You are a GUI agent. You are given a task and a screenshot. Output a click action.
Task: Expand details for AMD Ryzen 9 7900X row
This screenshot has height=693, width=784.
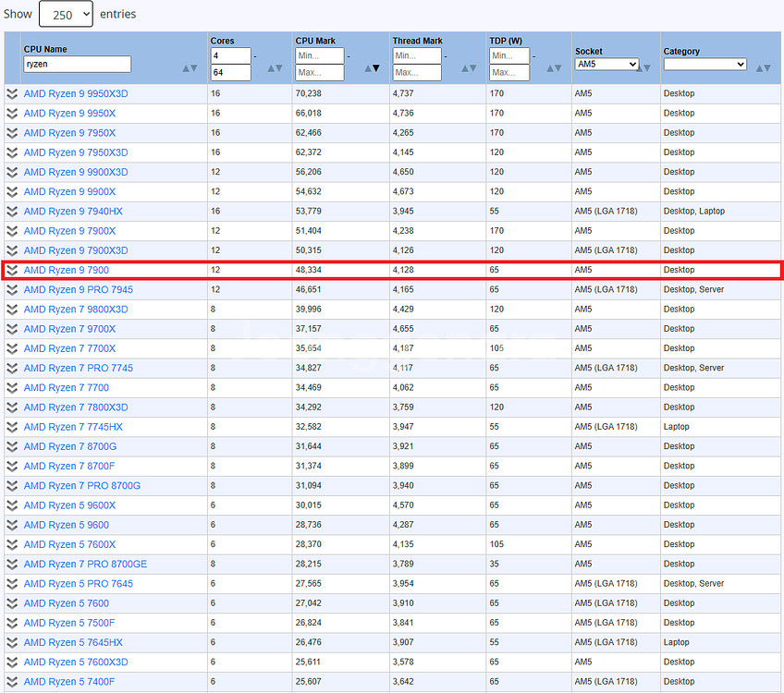coord(12,231)
